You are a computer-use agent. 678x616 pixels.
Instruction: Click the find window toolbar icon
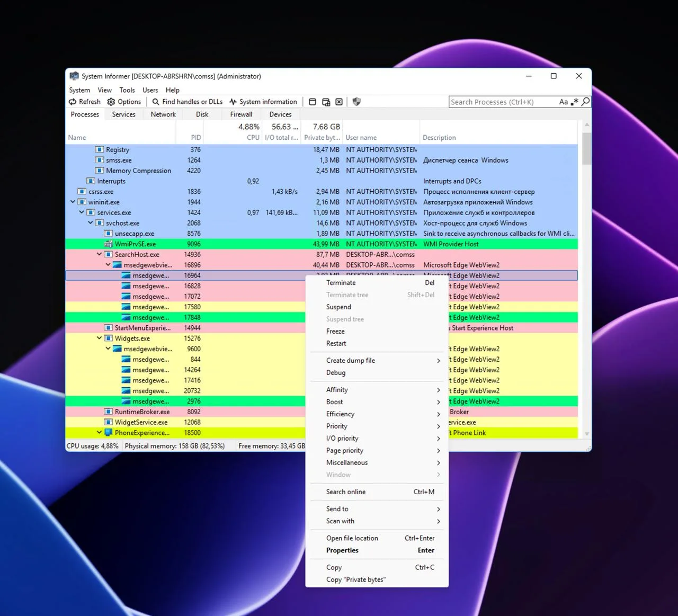coord(313,102)
